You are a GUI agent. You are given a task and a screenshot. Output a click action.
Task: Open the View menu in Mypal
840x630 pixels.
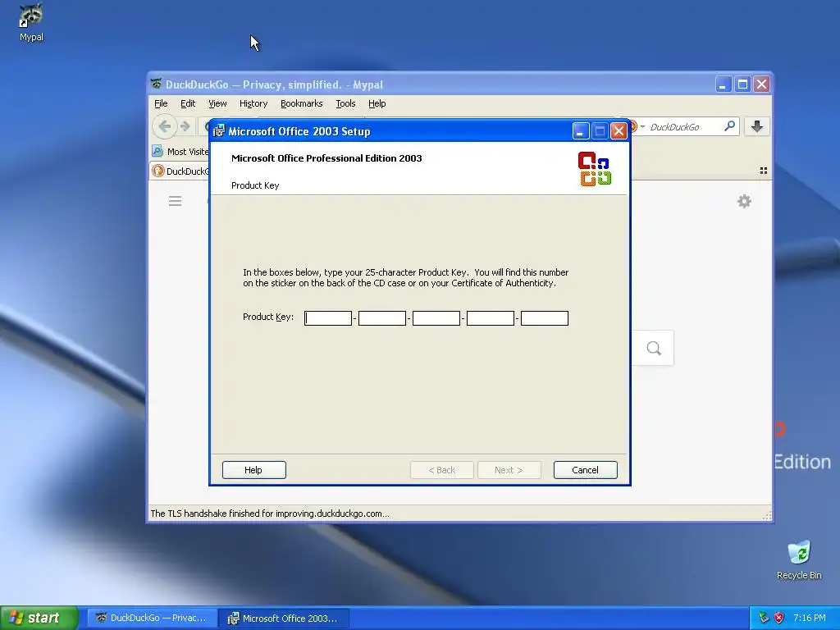[217, 103]
